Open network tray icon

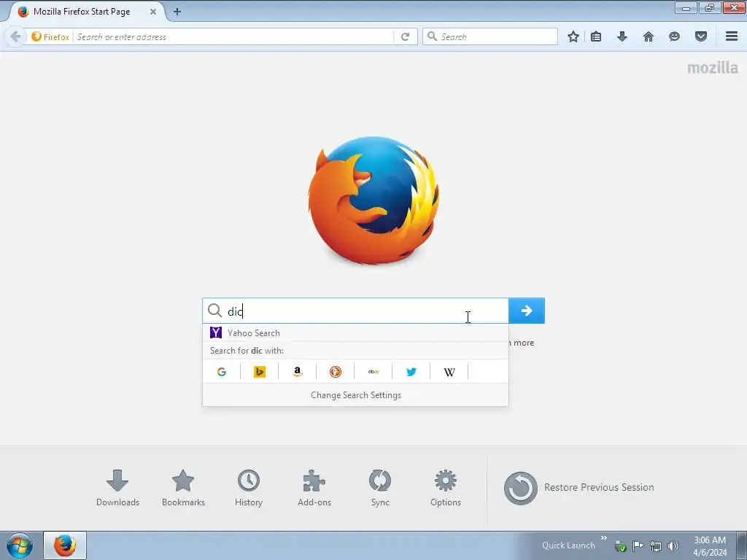point(656,545)
